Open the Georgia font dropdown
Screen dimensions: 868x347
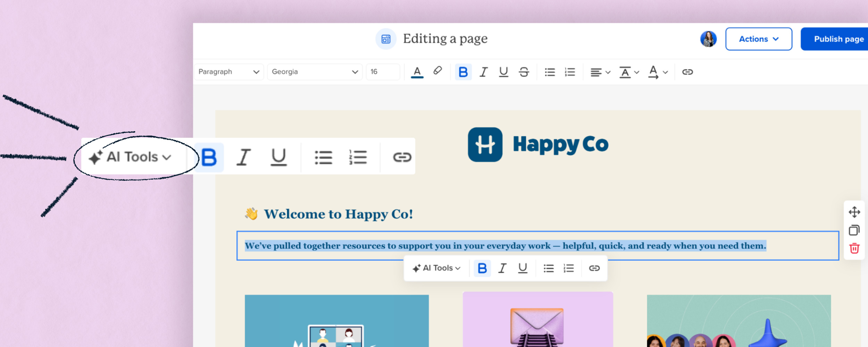315,72
